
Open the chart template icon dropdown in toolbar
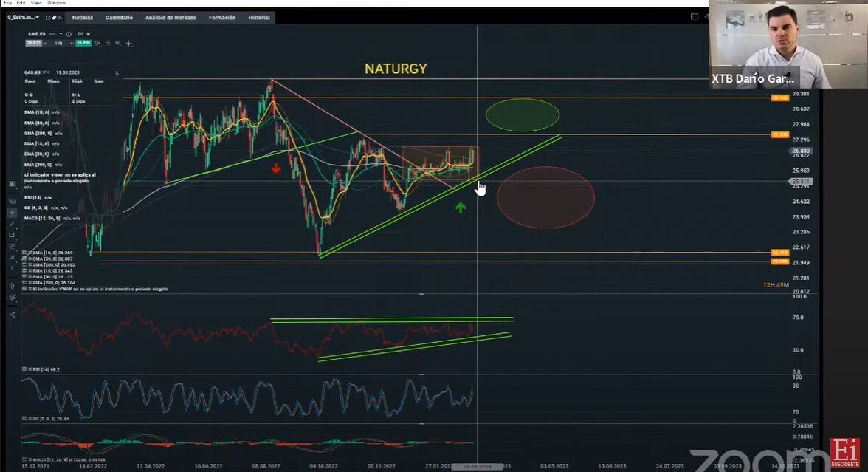tap(98, 43)
